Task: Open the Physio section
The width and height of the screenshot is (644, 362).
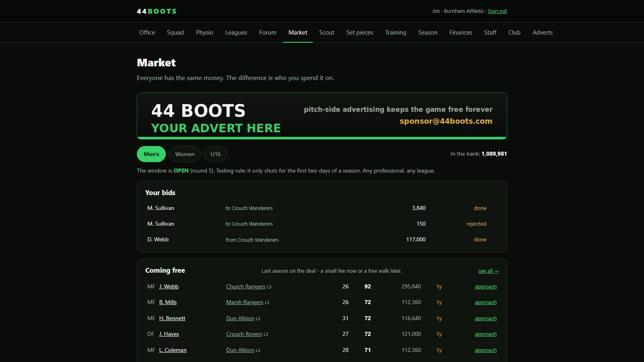Action: pyautogui.click(x=204, y=33)
